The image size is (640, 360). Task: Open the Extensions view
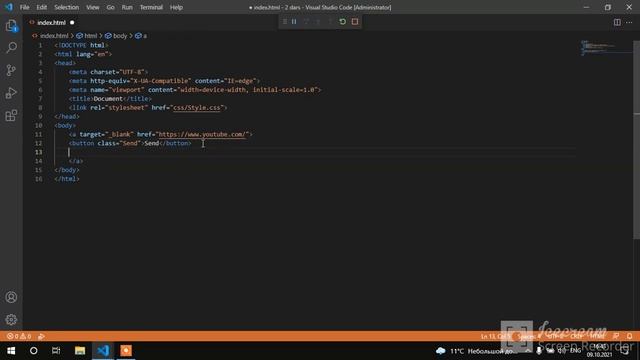point(11,116)
